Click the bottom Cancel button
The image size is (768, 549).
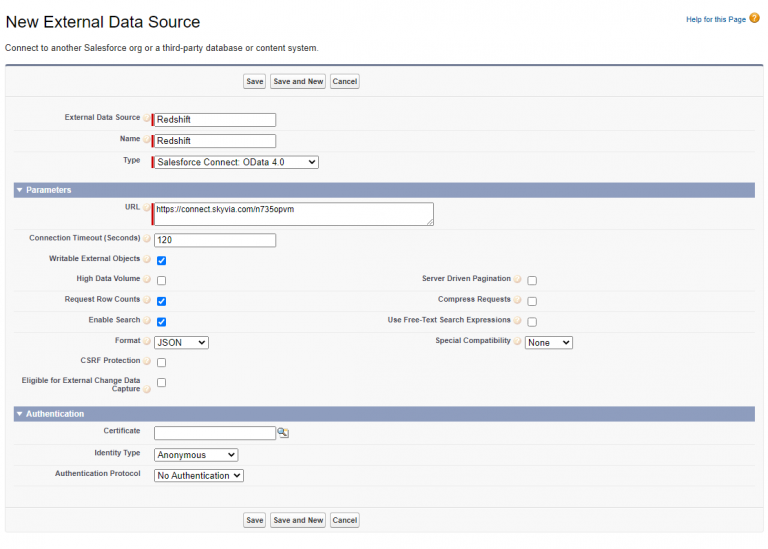[x=344, y=520]
